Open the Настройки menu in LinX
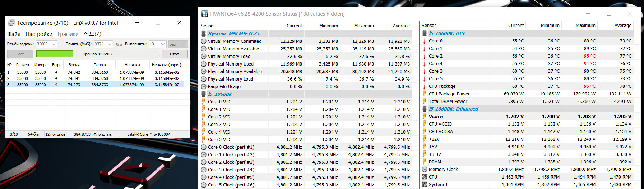 (39, 34)
